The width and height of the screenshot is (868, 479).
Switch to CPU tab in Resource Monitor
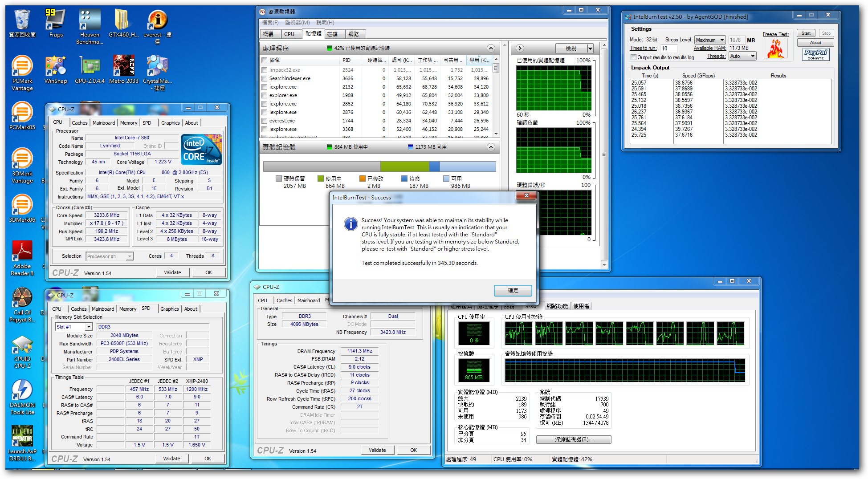point(289,34)
